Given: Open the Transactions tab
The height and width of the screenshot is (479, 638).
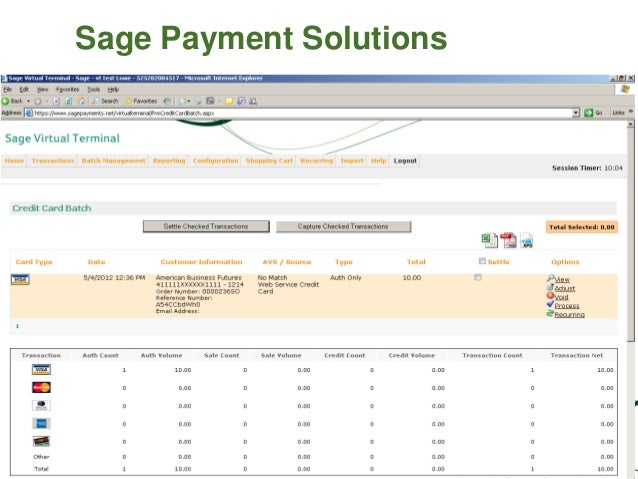Looking at the screenshot, I should (x=53, y=161).
